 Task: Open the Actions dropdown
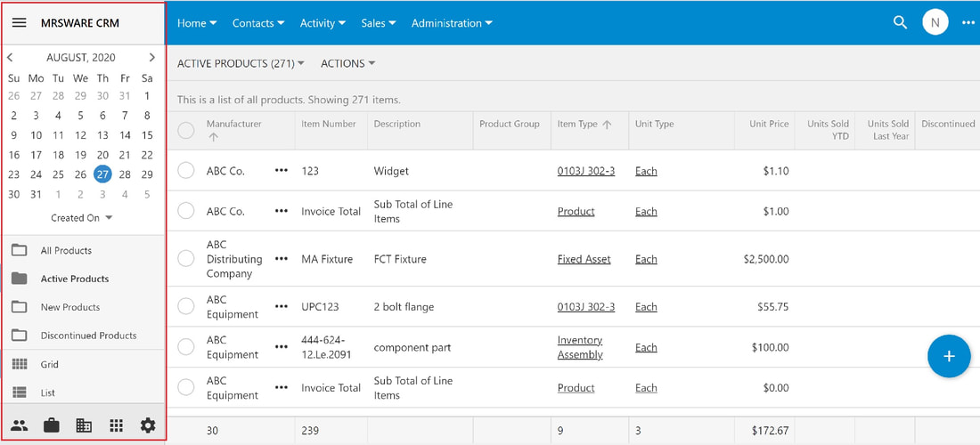pyautogui.click(x=347, y=64)
